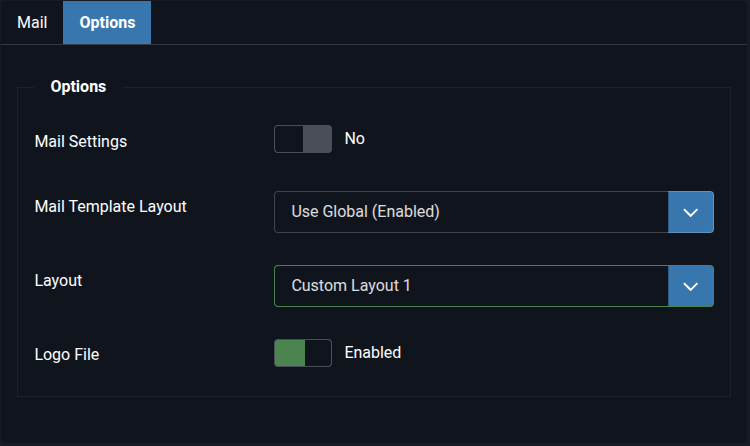Click the chevron arrow on Mail Template Layout
Image resolution: width=750 pixels, height=446 pixels.
(x=691, y=212)
